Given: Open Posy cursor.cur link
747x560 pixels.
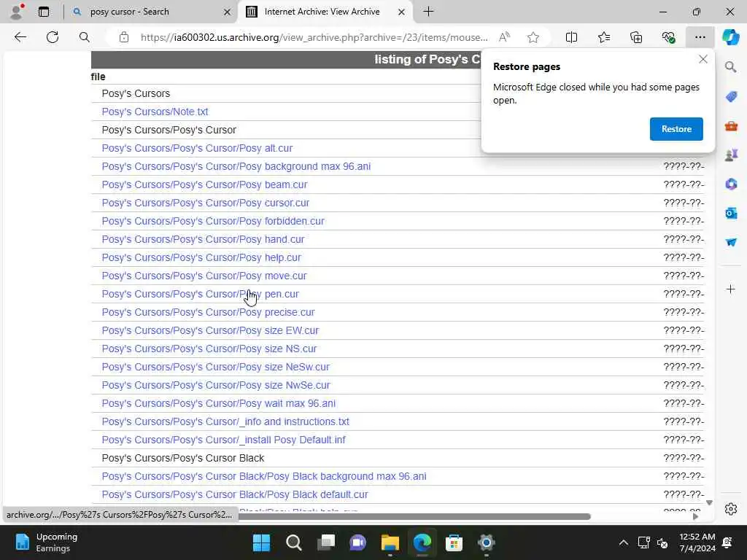Looking at the screenshot, I should pyautogui.click(x=205, y=203).
